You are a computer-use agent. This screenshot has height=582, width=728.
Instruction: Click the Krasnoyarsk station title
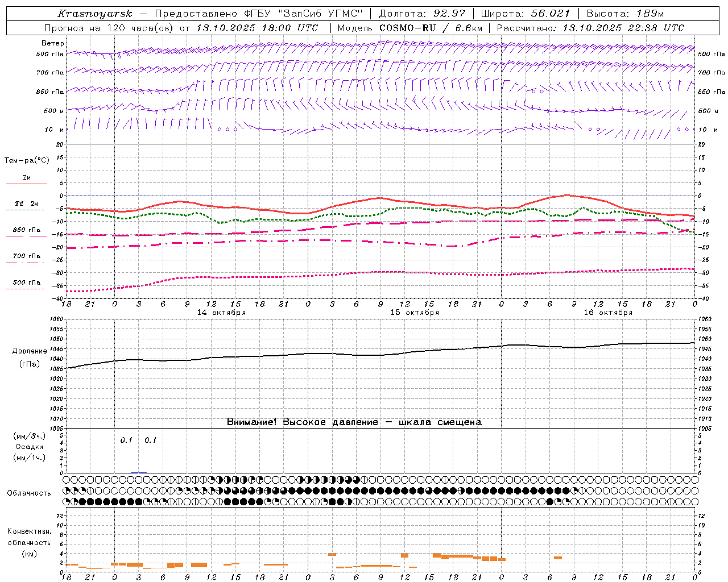[95, 14]
